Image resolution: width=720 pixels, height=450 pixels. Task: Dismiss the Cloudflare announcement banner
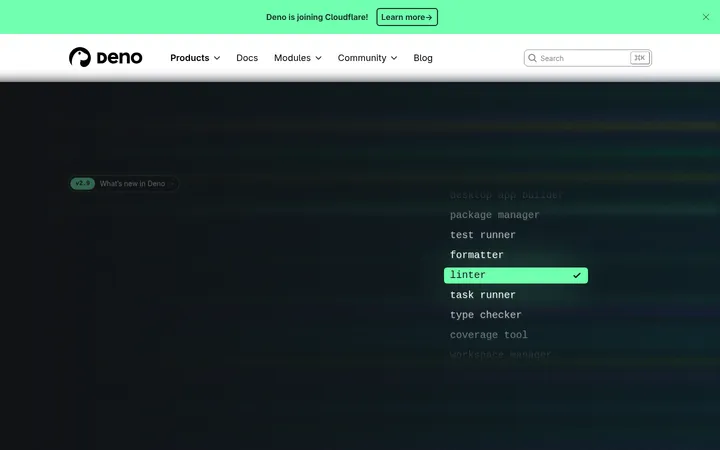(706, 17)
